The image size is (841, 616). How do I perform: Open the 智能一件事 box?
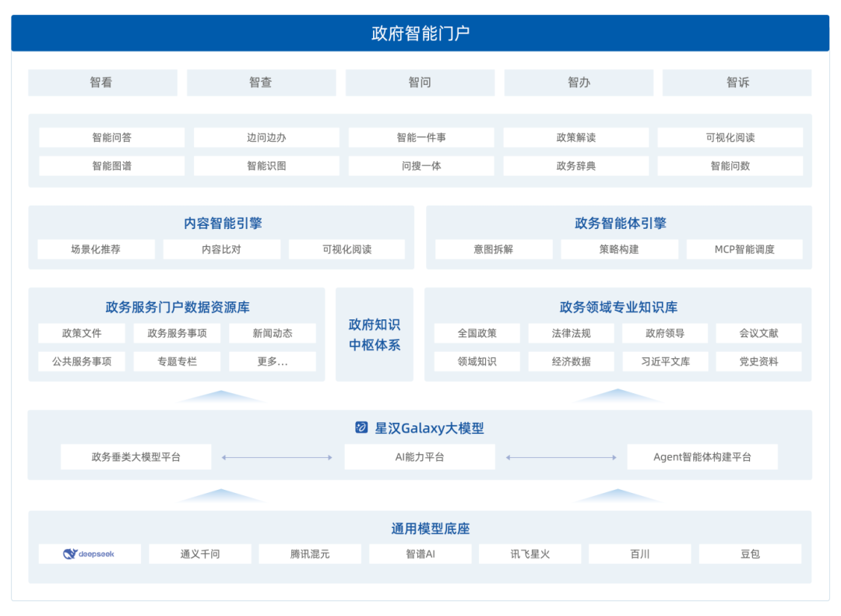pos(421,137)
